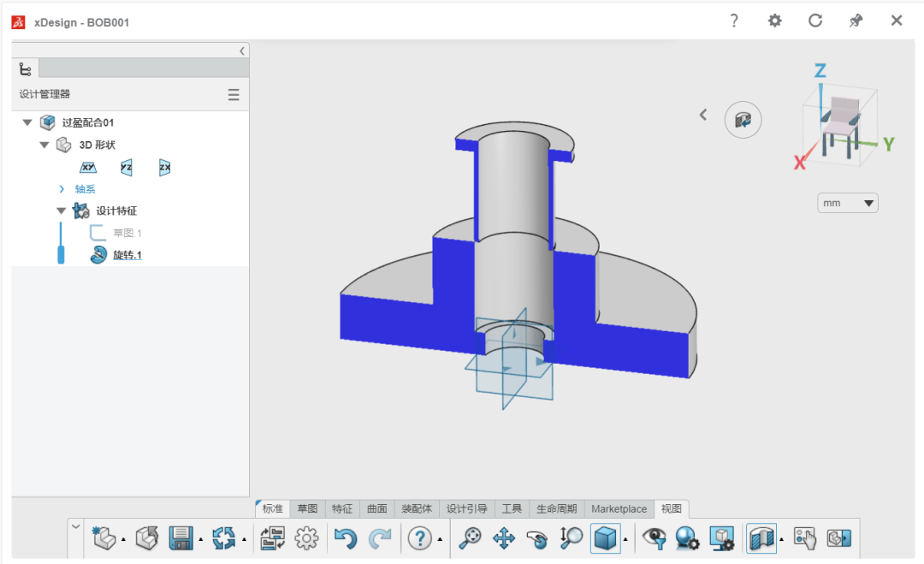924x564 pixels.
Task: Toggle the section view icon
Action: point(761,538)
